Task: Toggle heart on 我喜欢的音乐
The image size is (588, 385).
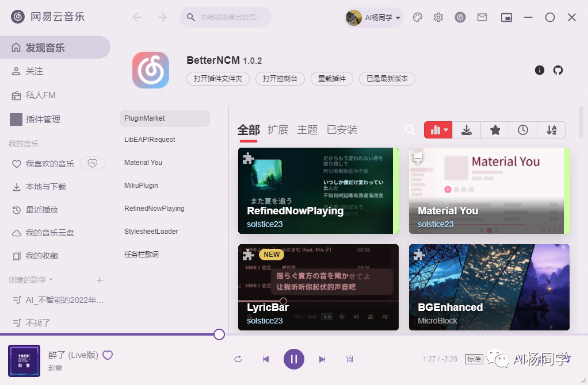Action: pos(93,163)
